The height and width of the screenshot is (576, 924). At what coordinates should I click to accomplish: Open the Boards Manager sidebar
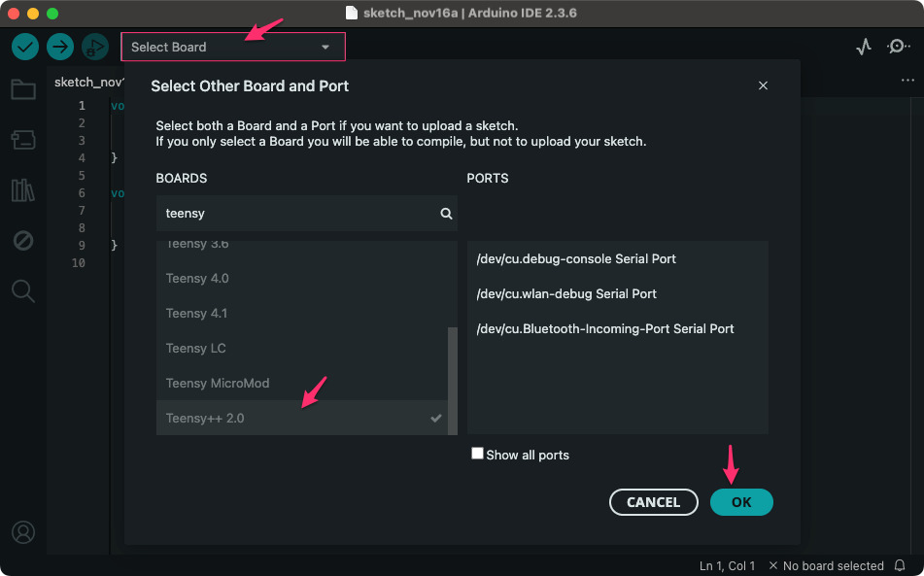point(23,140)
